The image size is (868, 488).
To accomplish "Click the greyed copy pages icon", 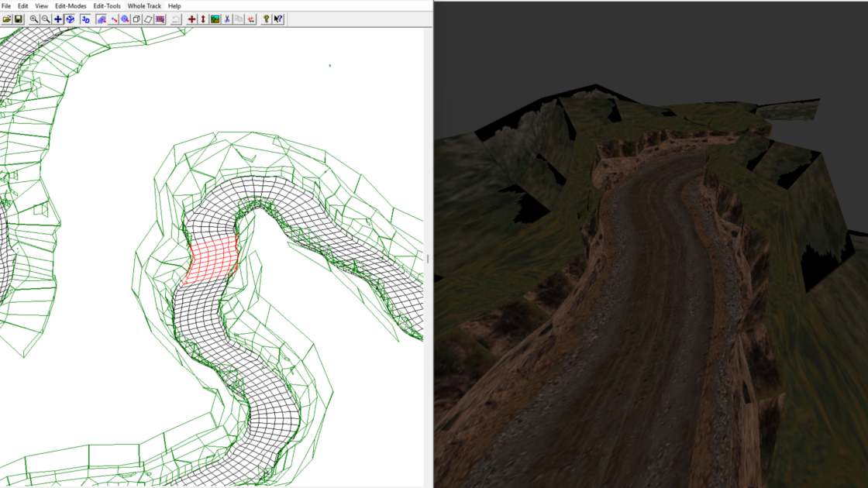I will click(x=239, y=19).
